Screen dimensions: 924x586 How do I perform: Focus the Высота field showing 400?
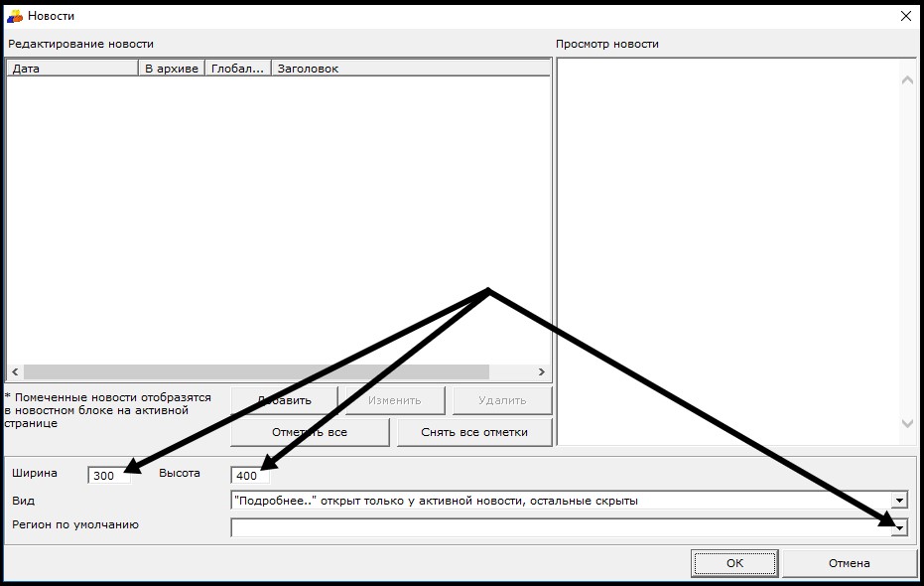[x=248, y=476]
